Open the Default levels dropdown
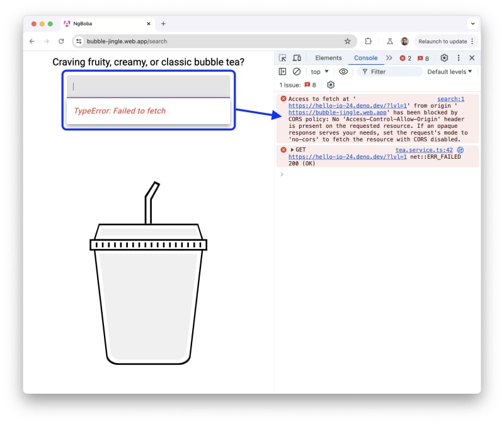Screen dimensions: 504x424 point(449,72)
